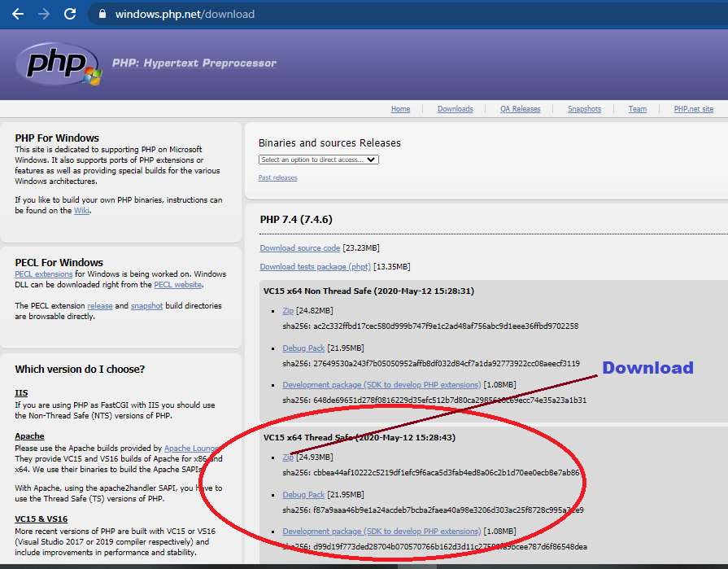
Task: Visit the PHP.net site link
Action: [x=693, y=109]
